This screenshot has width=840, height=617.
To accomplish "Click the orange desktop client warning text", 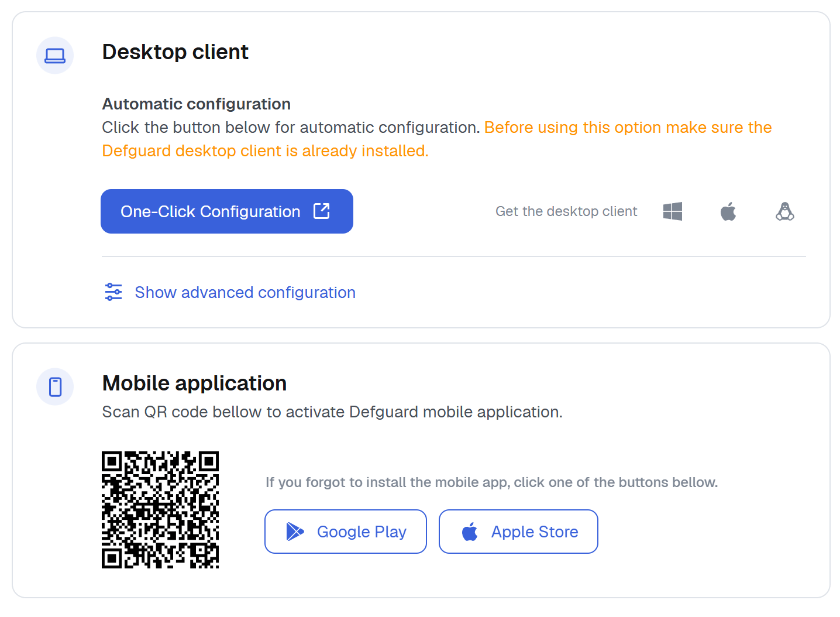I will 437,139.
